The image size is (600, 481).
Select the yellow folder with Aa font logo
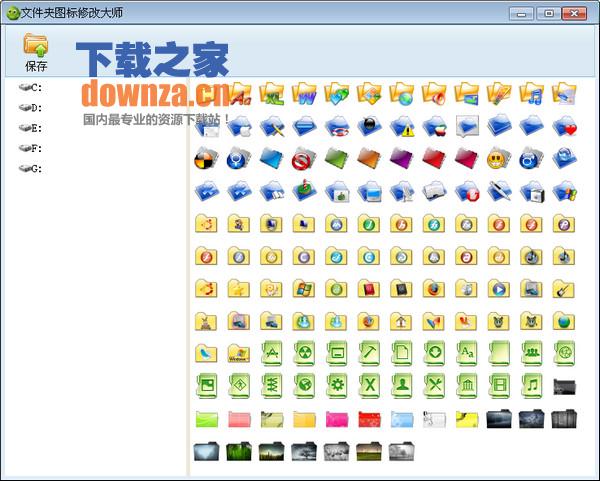point(240,94)
